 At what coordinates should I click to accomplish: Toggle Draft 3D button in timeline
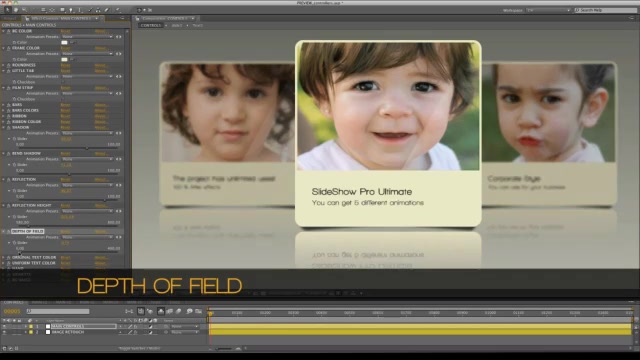point(150,311)
